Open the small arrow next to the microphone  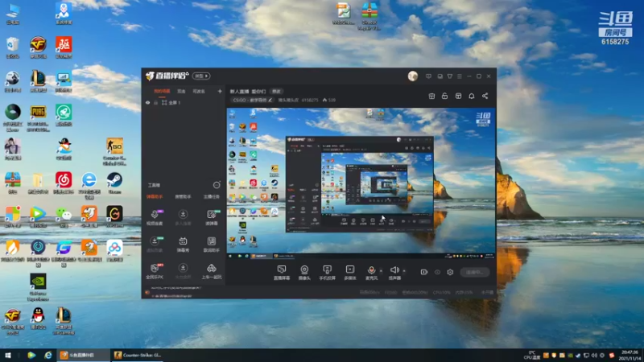[381, 271]
